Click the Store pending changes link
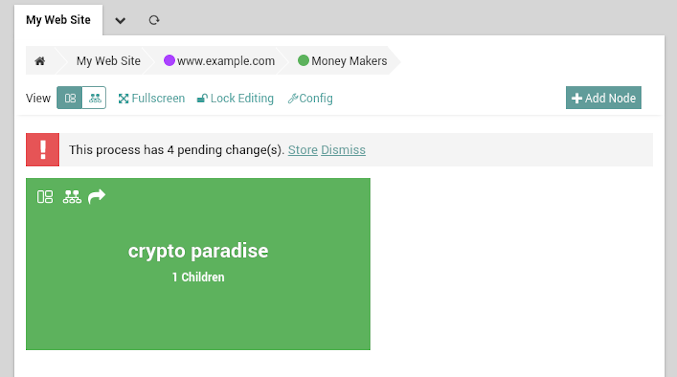677x377 pixels. 303,150
